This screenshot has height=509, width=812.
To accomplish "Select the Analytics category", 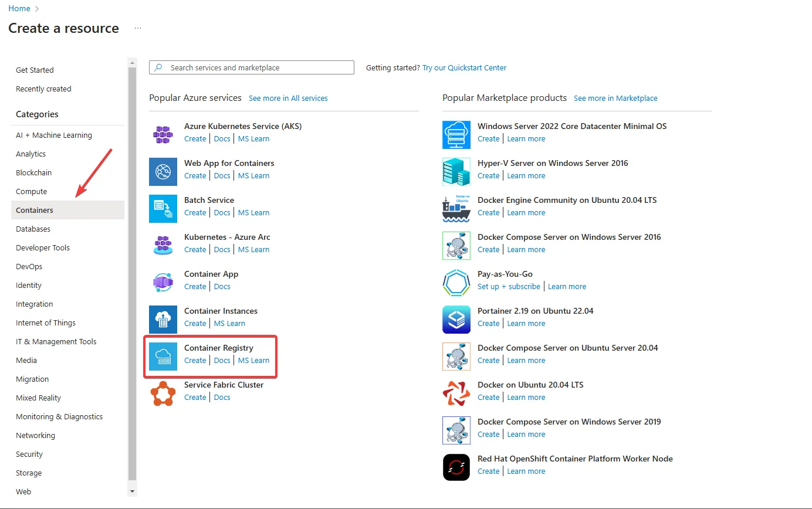I will [67, 154].
